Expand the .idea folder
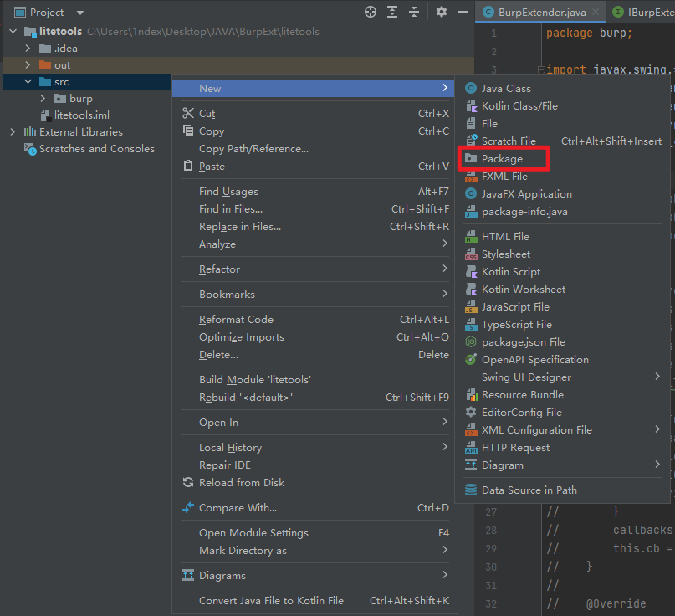 tap(28, 49)
